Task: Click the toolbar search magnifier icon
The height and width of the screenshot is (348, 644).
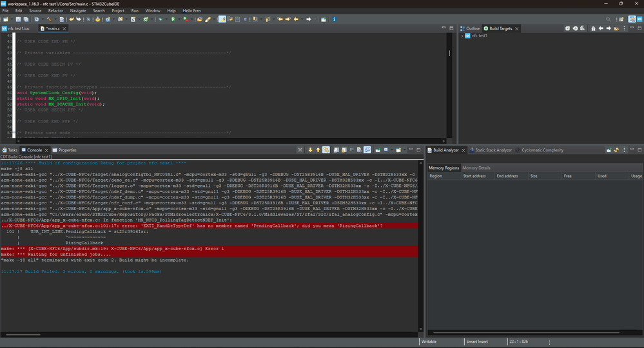Action: tap(609, 19)
